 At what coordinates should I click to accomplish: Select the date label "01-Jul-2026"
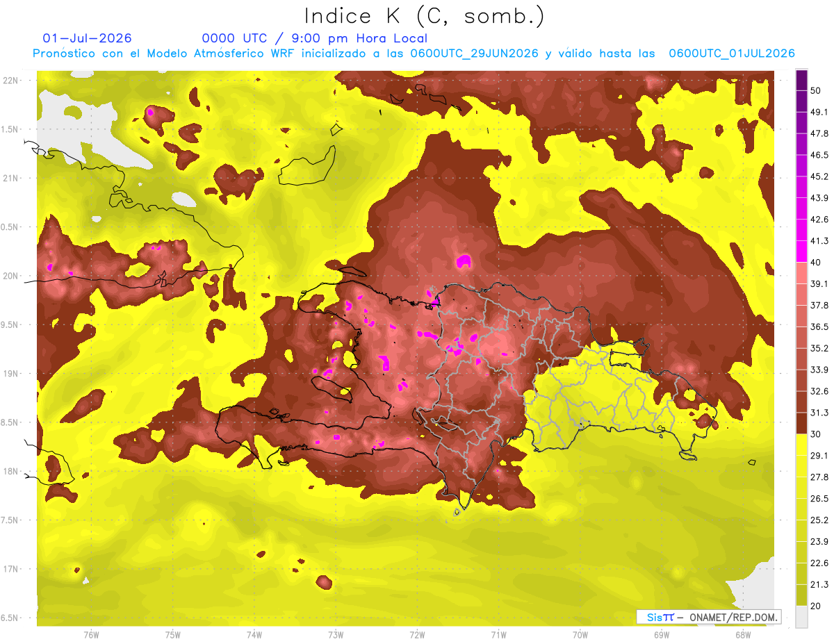(x=87, y=38)
